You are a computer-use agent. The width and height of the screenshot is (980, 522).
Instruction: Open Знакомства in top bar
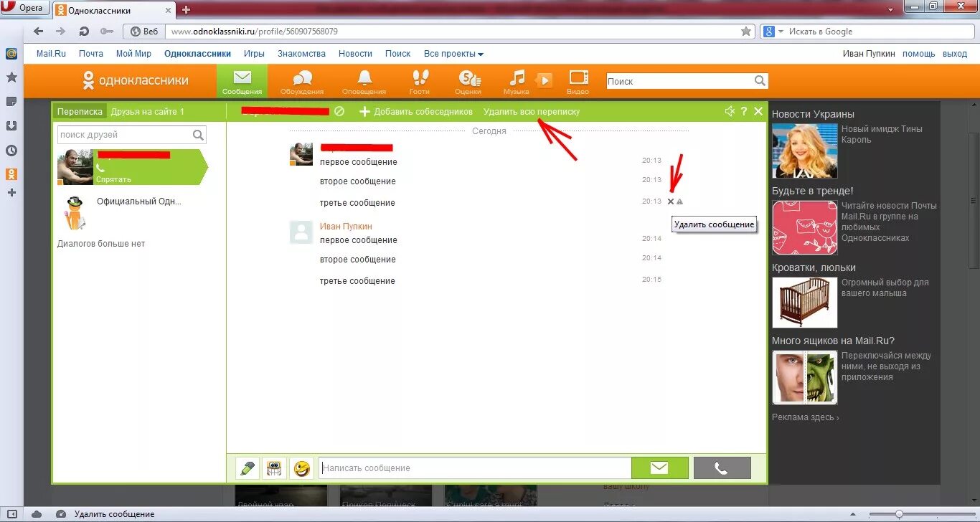(x=301, y=54)
